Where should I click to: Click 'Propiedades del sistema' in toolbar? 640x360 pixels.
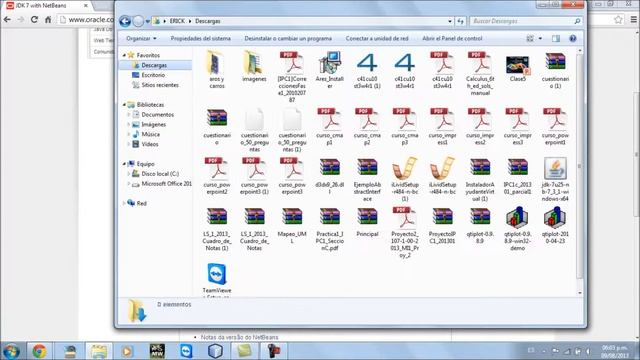coord(200,38)
